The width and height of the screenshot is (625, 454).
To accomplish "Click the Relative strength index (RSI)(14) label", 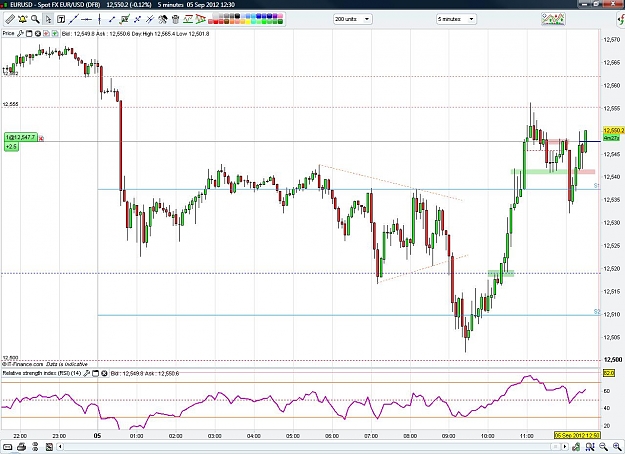I will tap(42, 373).
